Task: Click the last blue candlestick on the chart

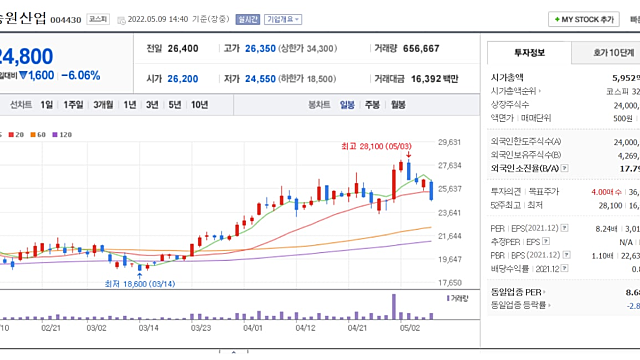Action: pos(431,191)
